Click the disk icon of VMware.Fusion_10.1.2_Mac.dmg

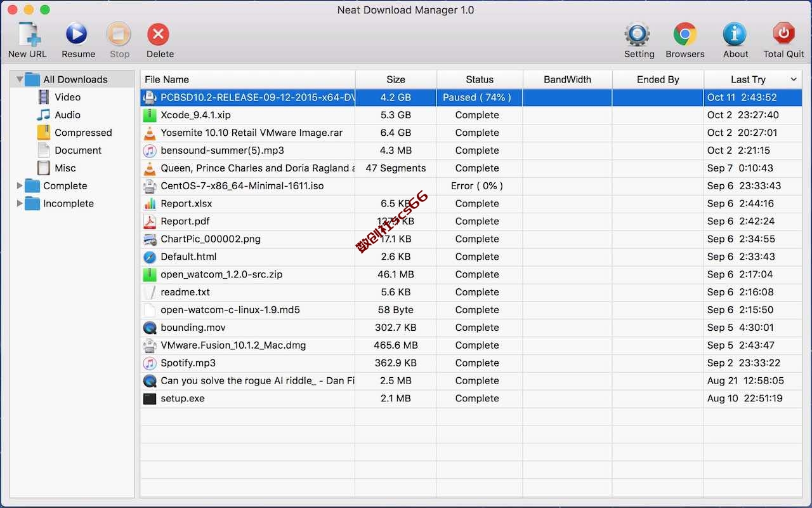[150, 346]
